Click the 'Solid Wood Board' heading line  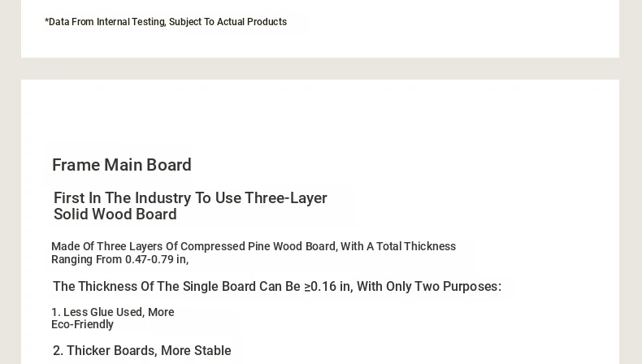pos(115,214)
